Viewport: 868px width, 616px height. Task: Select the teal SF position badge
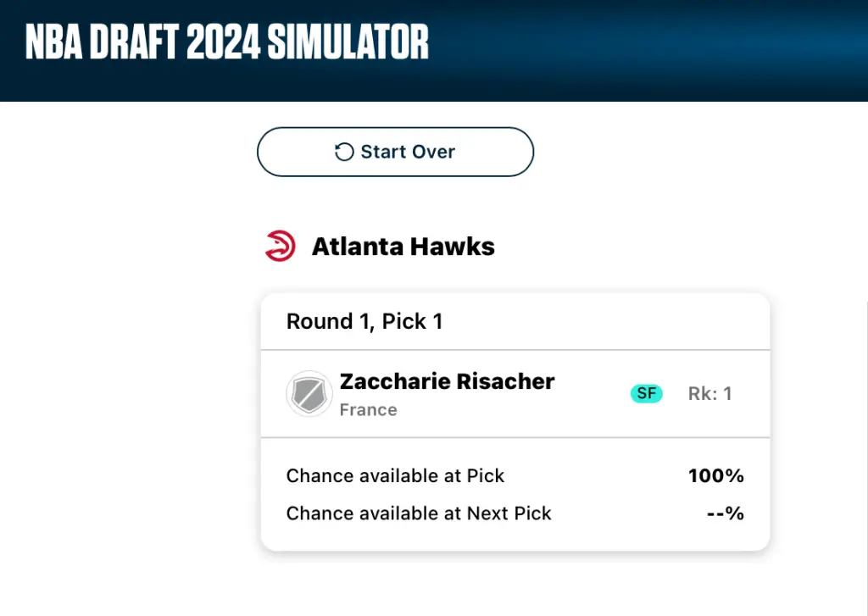pos(646,393)
